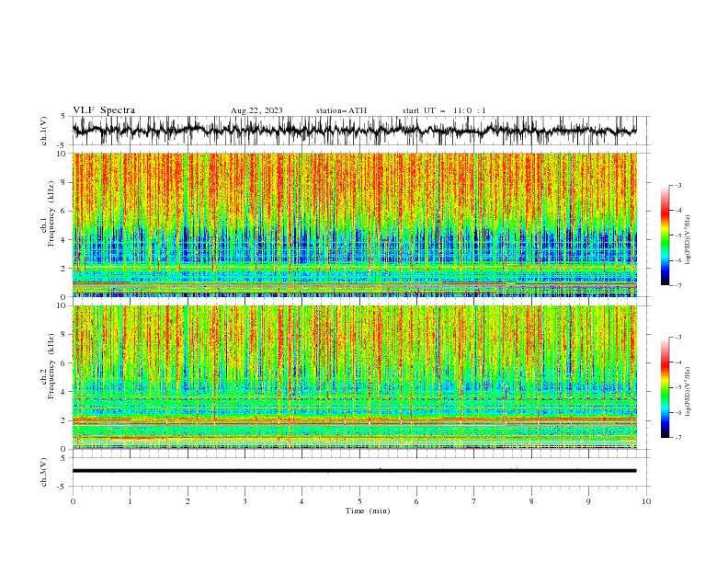Click the 'start UT = 11:0 :1' text
Screen dimensions: 728x563
click(x=444, y=110)
